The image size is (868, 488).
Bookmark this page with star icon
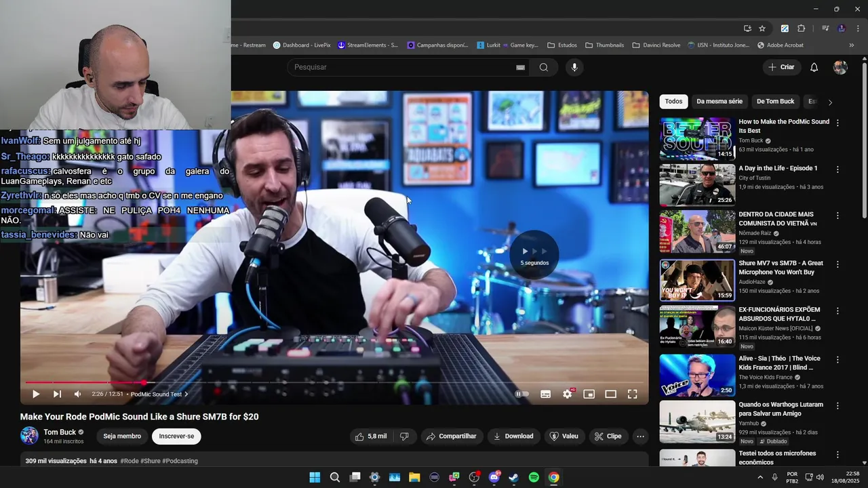(x=762, y=28)
